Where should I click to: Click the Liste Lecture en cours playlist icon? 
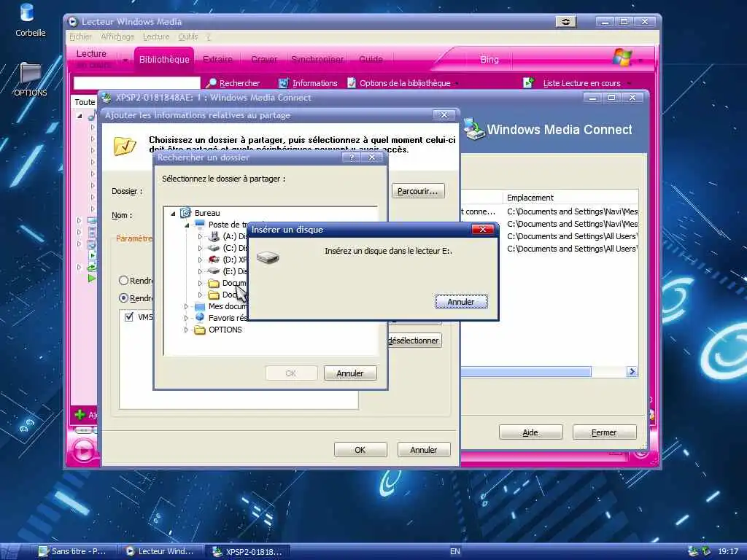[529, 82]
